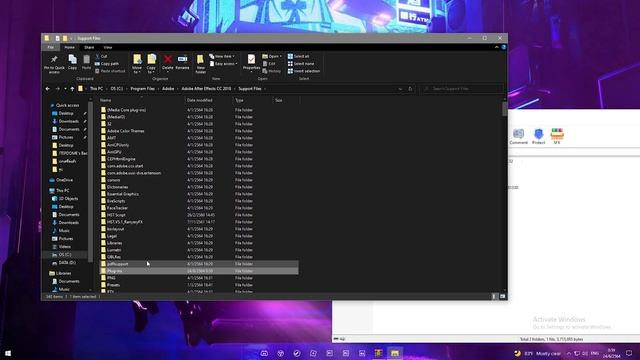Select 3D Objects in the navigation pane

tap(68, 198)
